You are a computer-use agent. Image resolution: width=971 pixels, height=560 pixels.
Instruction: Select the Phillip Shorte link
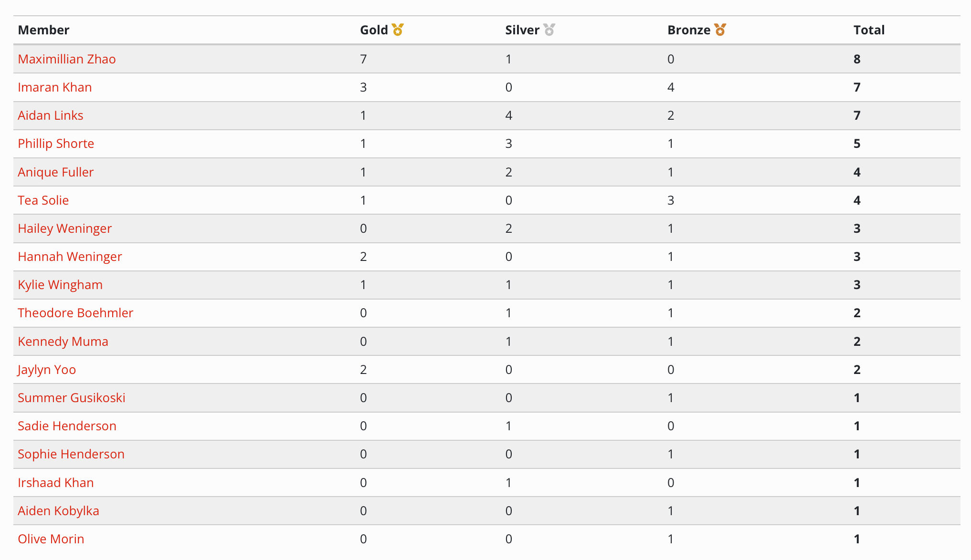tap(56, 144)
